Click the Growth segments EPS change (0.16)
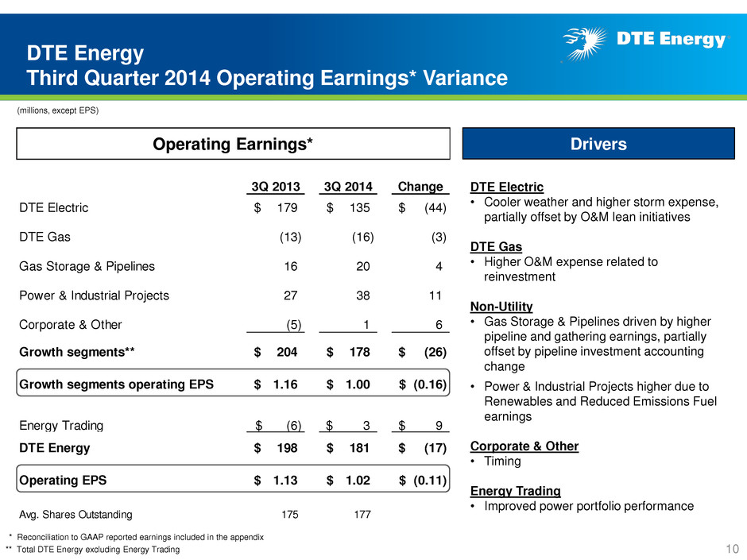Image resolution: width=747 pixels, height=560 pixels. 430,384
